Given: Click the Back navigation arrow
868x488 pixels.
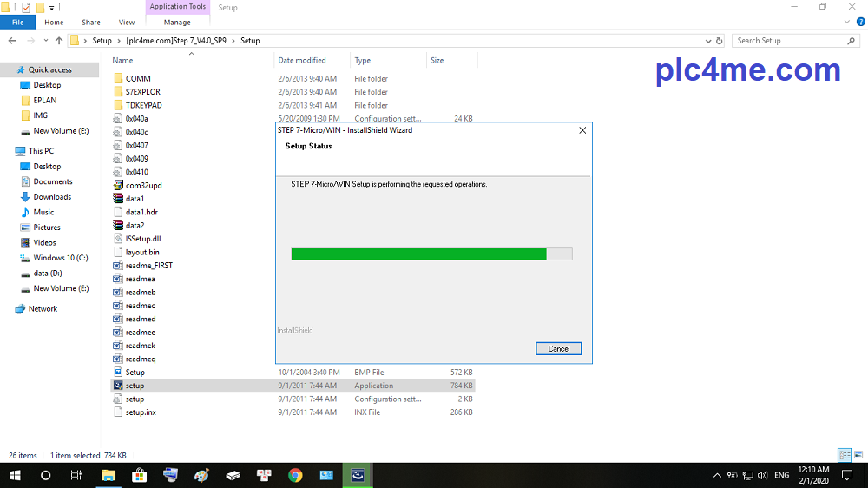Looking at the screenshot, I should point(13,41).
